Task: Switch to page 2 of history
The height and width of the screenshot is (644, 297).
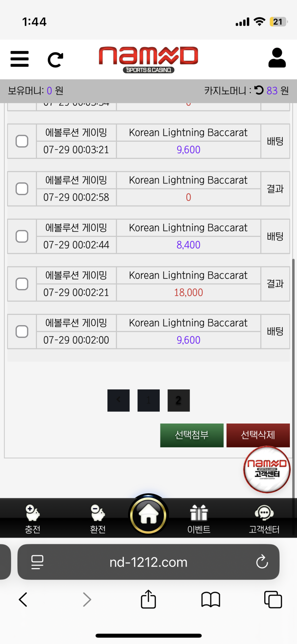Action: tap(179, 400)
